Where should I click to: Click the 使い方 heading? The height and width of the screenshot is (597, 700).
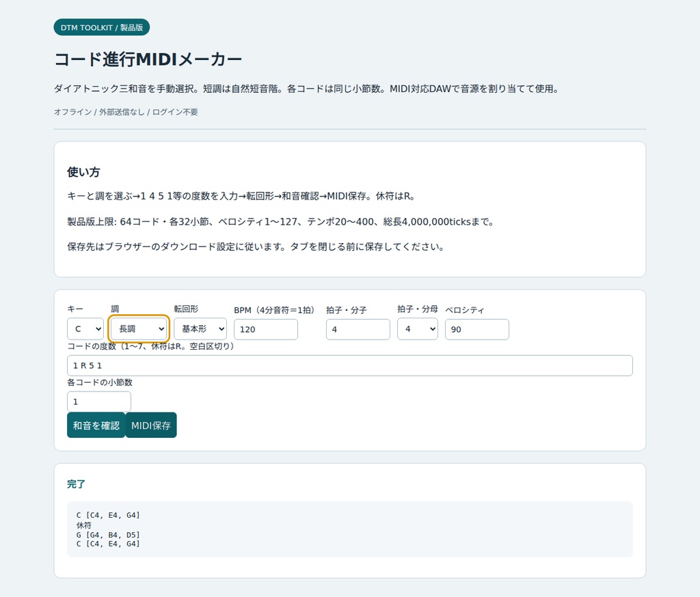pos(83,172)
